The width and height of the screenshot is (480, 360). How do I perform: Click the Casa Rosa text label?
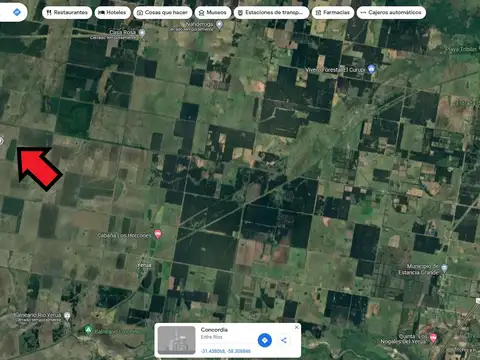(123, 32)
